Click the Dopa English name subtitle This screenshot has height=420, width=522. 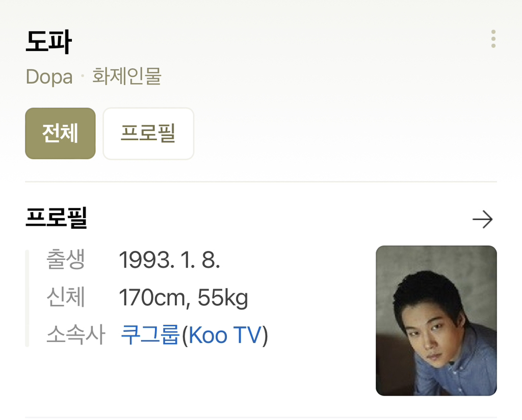point(49,77)
